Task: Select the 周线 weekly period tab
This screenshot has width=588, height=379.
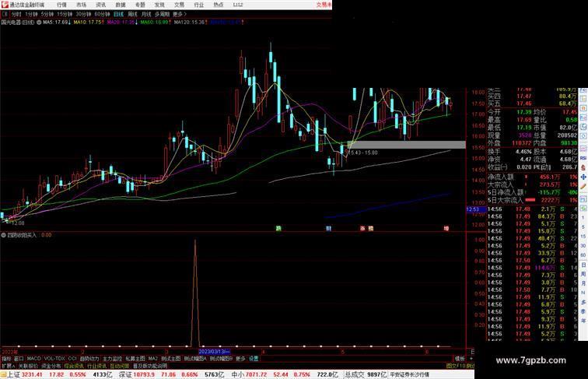Action: pos(132,14)
